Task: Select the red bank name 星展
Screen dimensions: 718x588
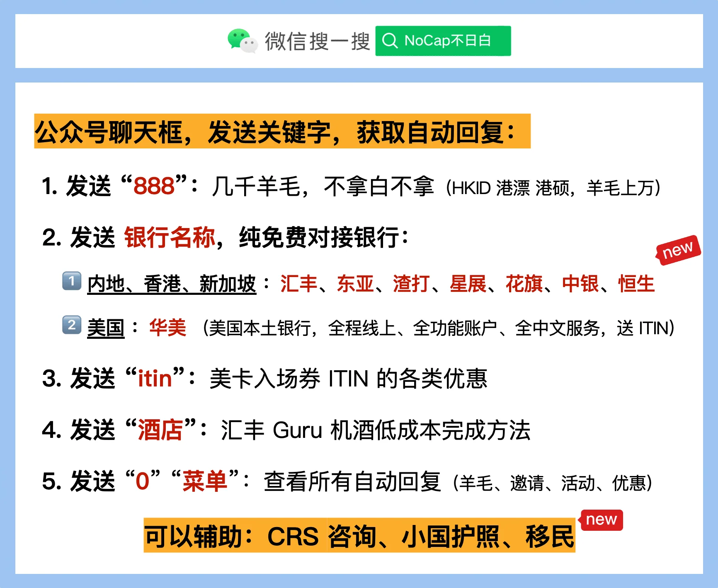Action: 468,284
